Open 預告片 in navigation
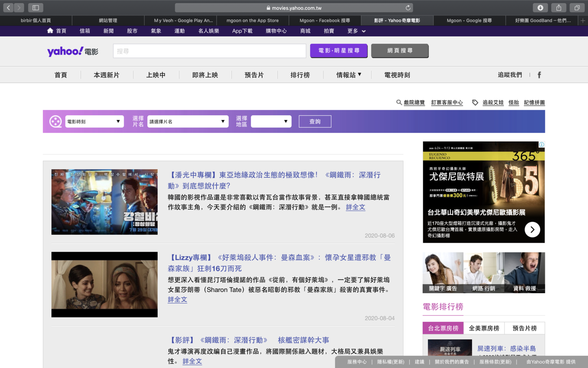Image resolution: width=588 pixels, height=368 pixels. pyautogui.click(x=254, y=75)
